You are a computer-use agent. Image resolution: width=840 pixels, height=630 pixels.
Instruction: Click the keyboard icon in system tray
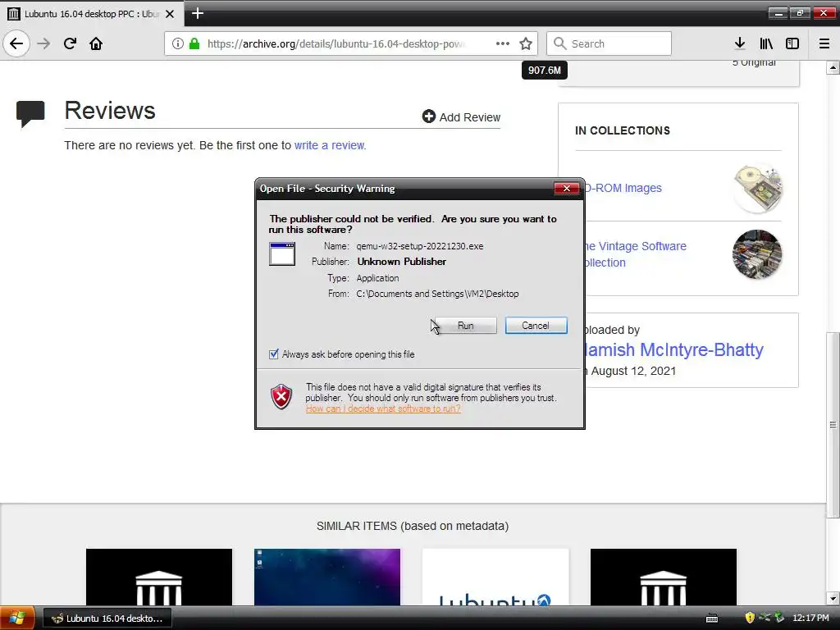712,619
